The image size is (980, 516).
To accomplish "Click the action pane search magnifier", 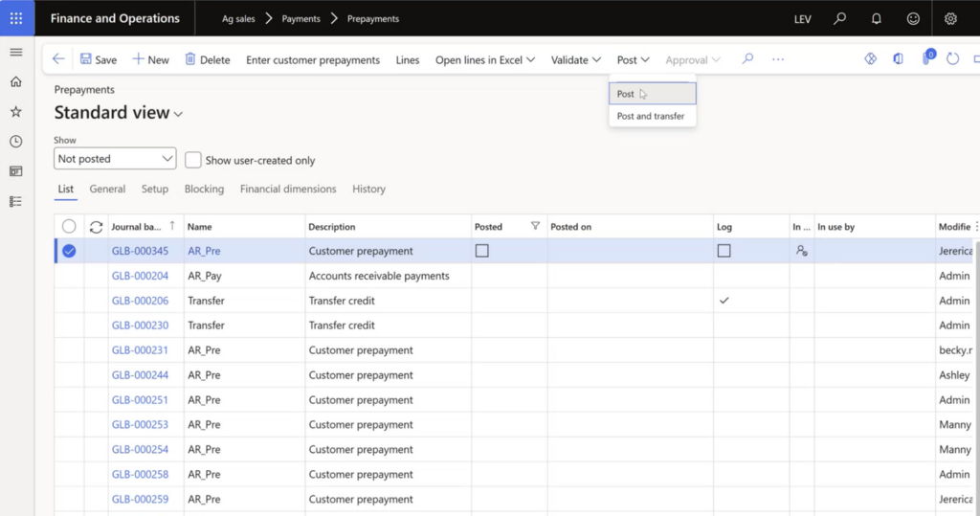I will pyautogui.click(x=747, y=59).
